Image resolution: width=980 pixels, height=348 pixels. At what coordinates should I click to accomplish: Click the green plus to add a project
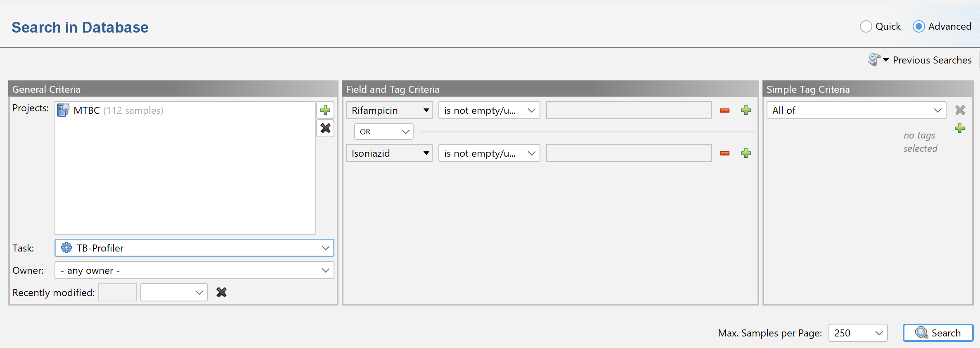[x=325, y=110]
